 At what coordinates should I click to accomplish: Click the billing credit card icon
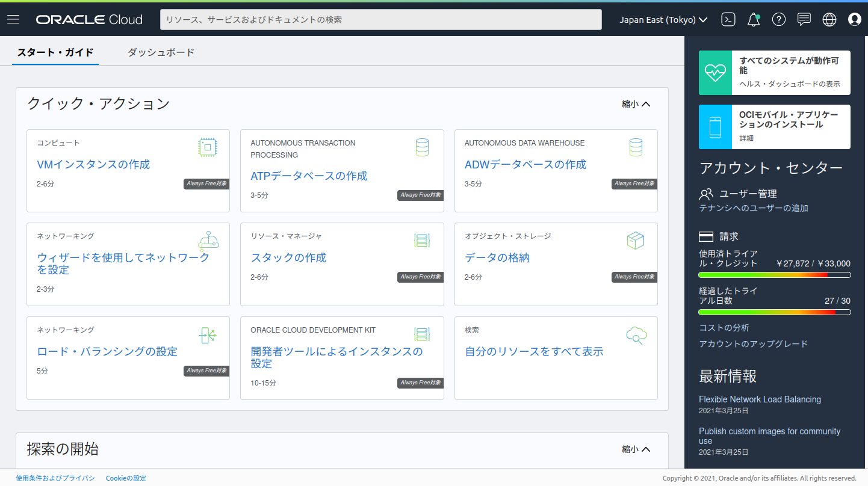tap(706, 236)
